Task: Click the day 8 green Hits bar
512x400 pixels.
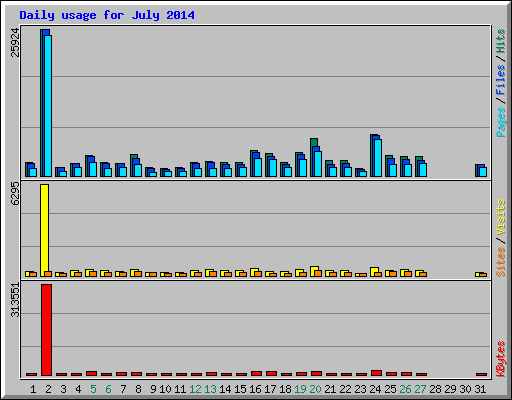Action: 134,156
